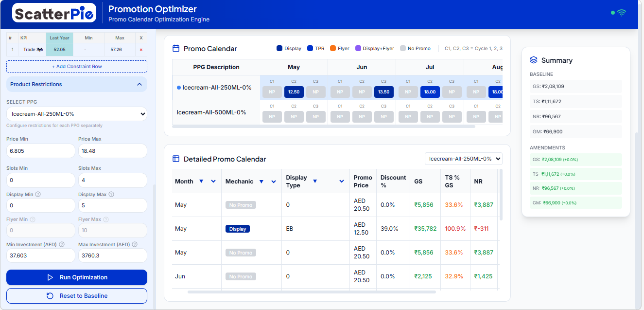
Task: Click the Max Investment help icon
Action: (x=134, y=245)
